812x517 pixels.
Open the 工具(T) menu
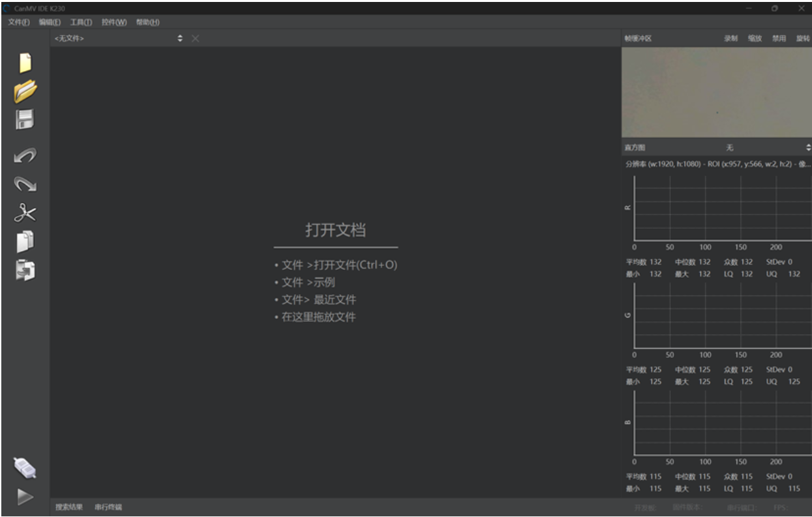click(x=81, y=22)
